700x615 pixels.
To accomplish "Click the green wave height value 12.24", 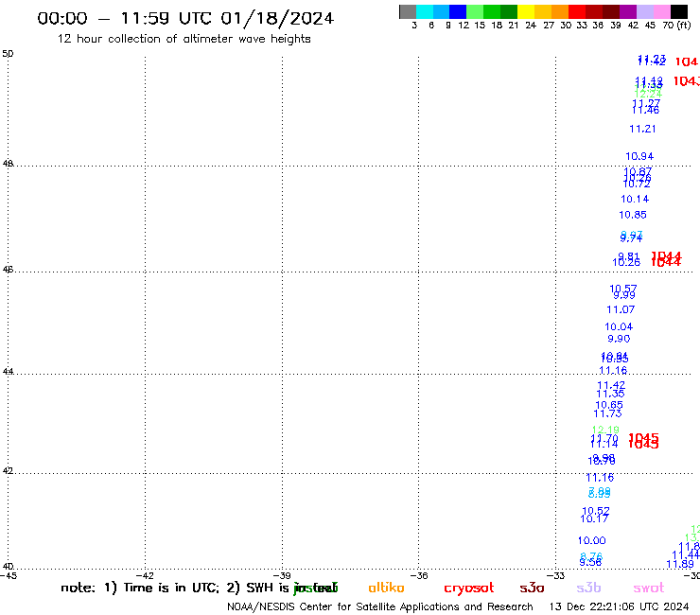I will pos(648,94).
